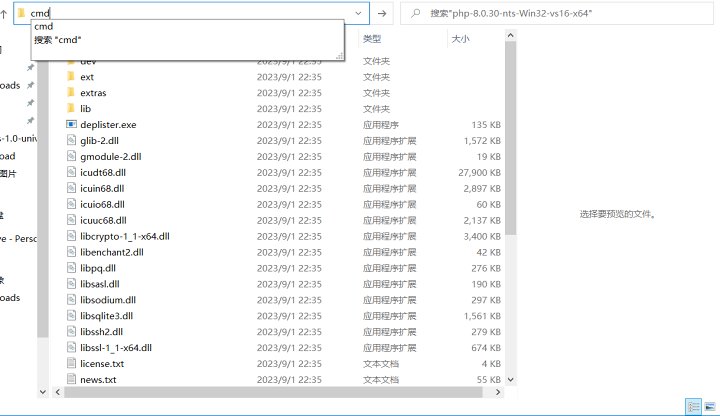
Task: Switch to large icons view layout
Action: [709, 406]
